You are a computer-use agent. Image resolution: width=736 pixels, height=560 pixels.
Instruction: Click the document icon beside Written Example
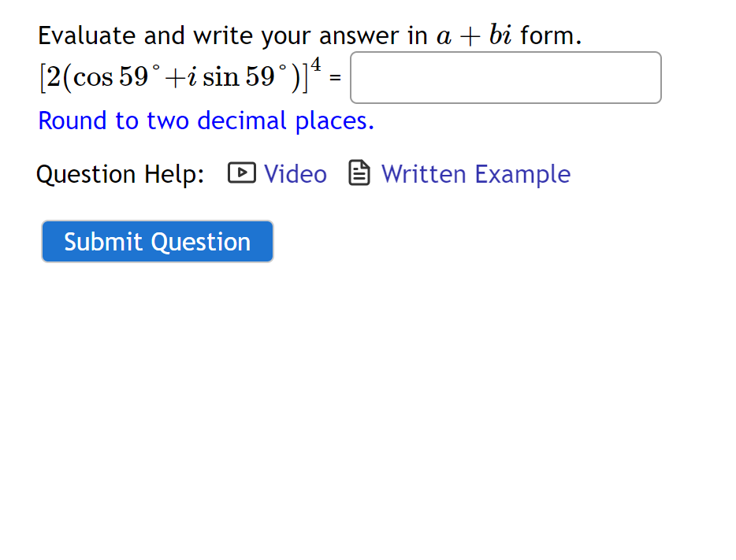click(359, 172)
